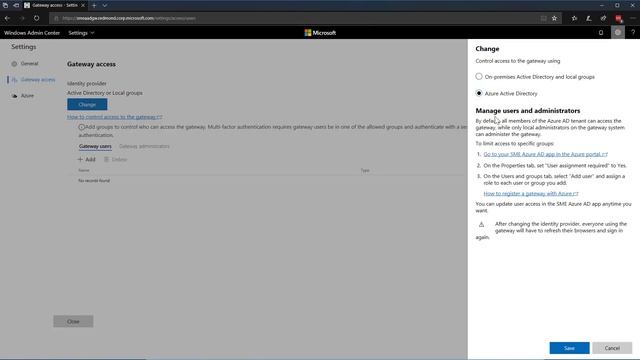
Task: Click the Name column header
Action: pos(84,170)
